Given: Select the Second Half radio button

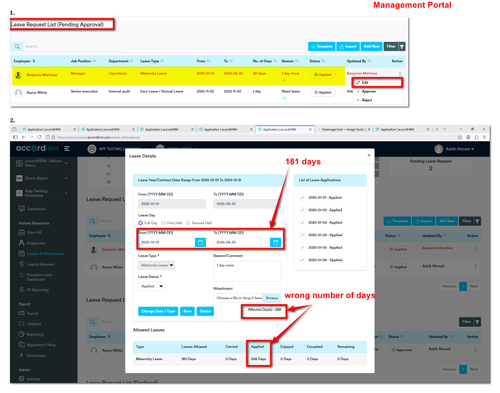Looking at the screenshot, I should pos(188,223).
